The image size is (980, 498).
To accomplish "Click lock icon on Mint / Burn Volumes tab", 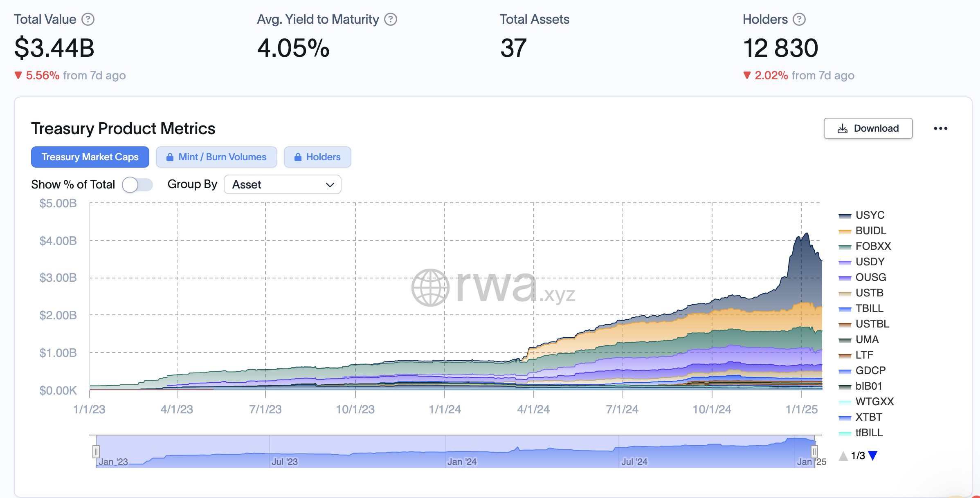I will [170, 157].
